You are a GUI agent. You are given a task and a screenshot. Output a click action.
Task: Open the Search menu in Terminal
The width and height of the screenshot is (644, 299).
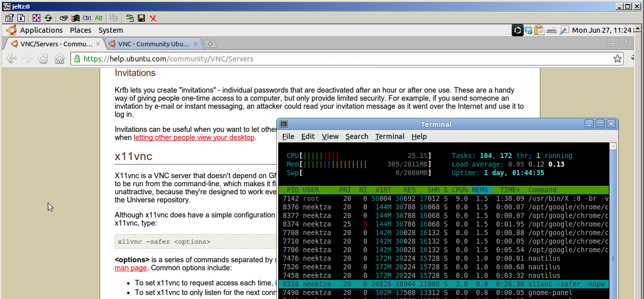(x=357, y=136)
